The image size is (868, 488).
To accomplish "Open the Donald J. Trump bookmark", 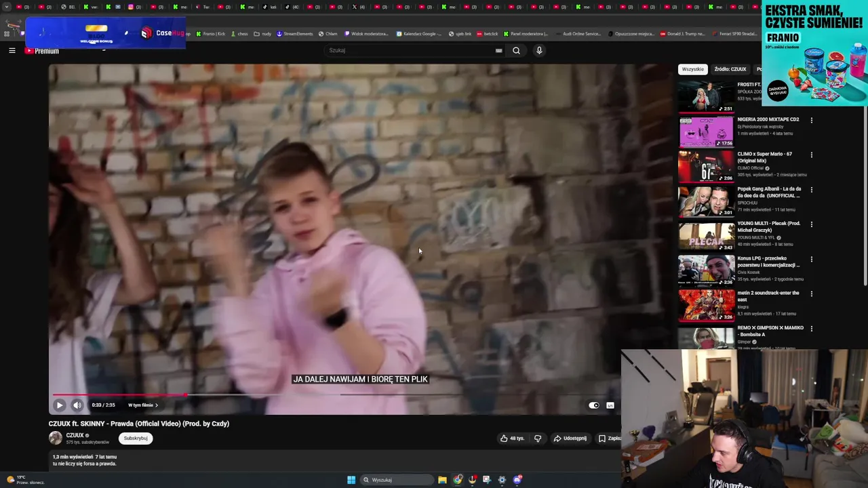I will pyautogui.click(x=684, y=33).
